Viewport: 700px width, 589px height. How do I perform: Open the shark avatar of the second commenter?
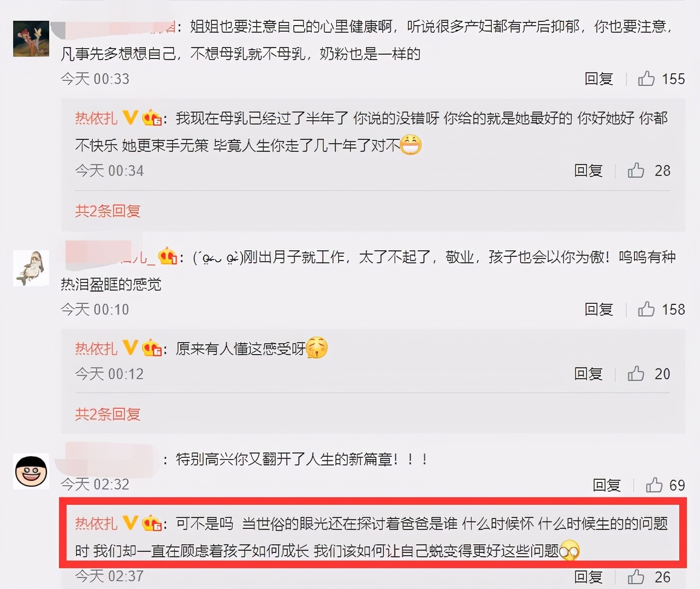(x=31, y=268)
